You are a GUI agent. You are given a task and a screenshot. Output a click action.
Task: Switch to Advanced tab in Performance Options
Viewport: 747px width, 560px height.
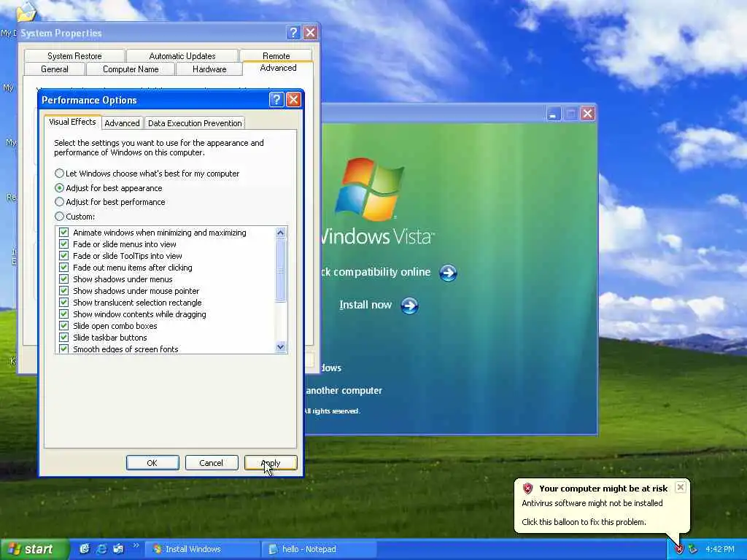pyautogui.click(x=122, y=123)
